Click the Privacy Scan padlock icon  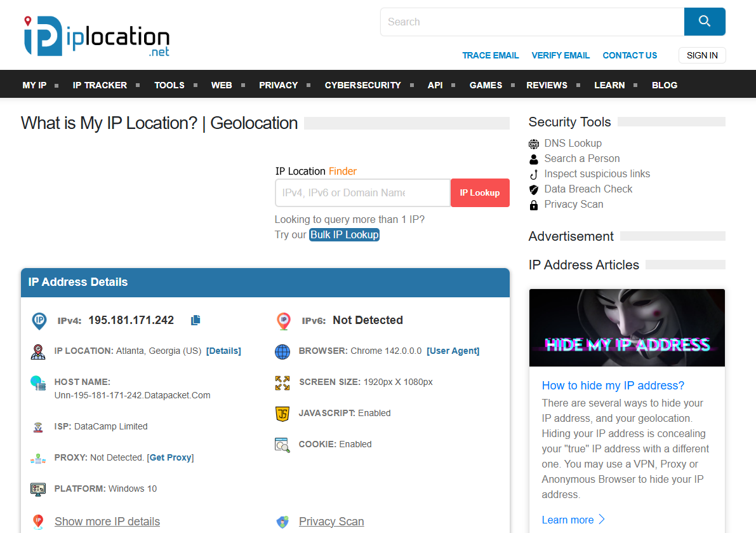(534, 204)
